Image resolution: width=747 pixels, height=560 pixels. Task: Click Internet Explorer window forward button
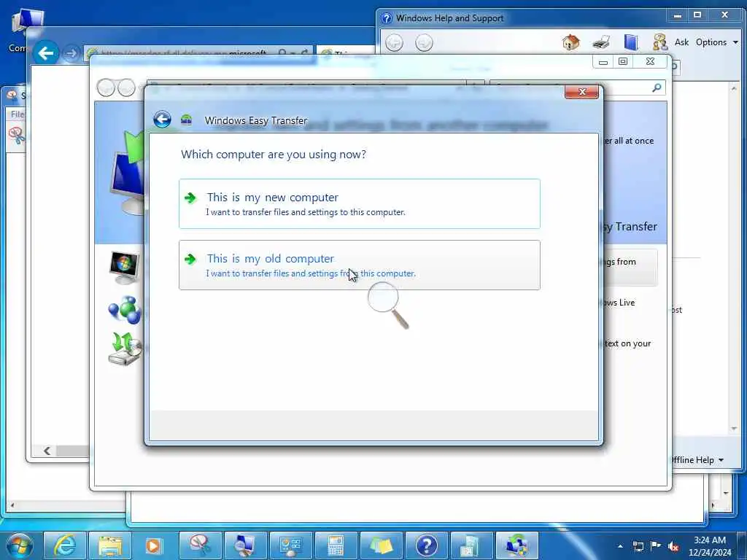pos(71,52)
